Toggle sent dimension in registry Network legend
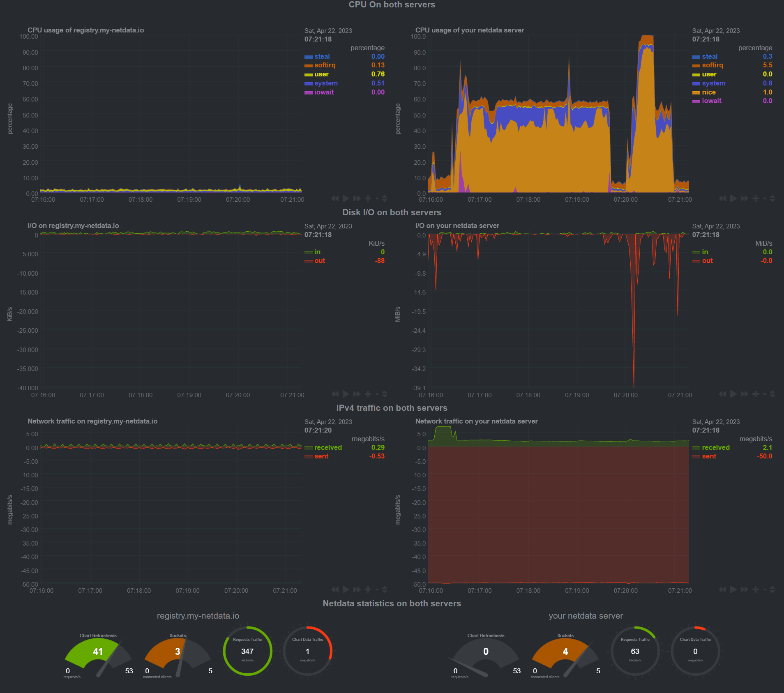Screen dimensions: 784x693 click(x=321, y=456)
